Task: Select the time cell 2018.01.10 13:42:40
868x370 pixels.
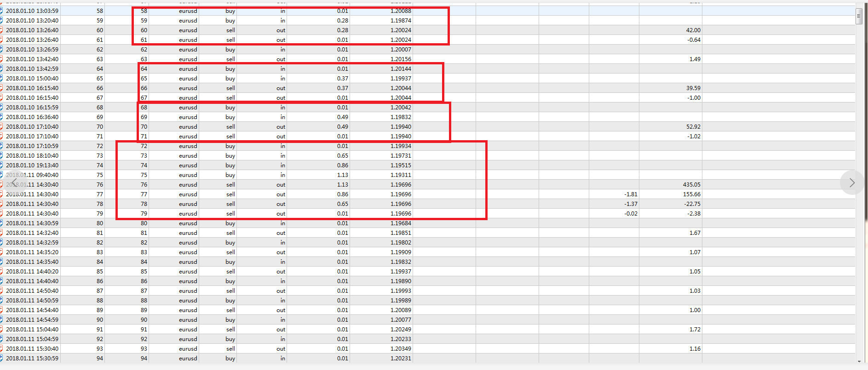Action: click(32, 59)
